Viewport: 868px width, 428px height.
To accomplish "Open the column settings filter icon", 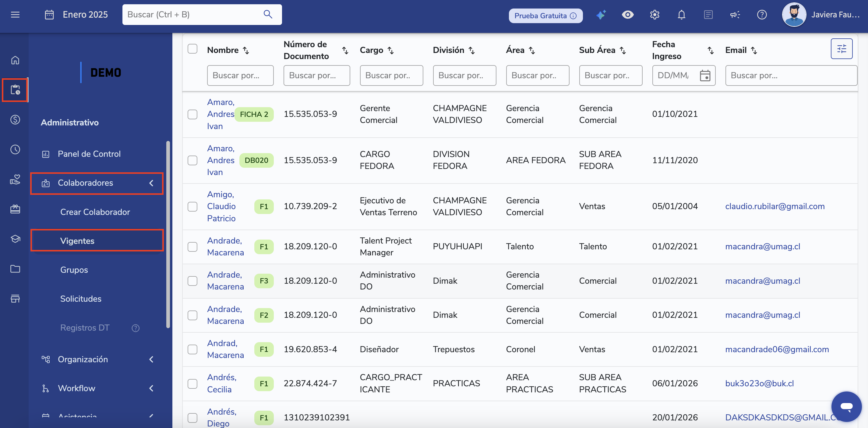I will tap(842, 49).
